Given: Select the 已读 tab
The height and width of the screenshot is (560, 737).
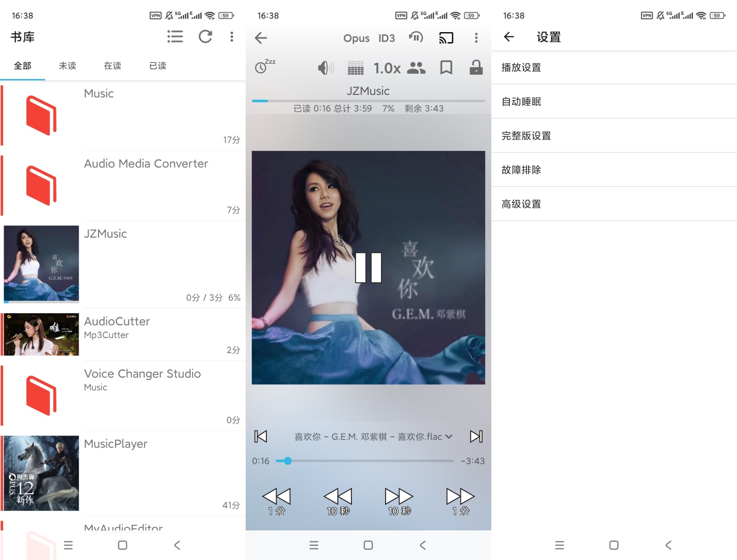Looking at the screenshot, I should [158, 66].
